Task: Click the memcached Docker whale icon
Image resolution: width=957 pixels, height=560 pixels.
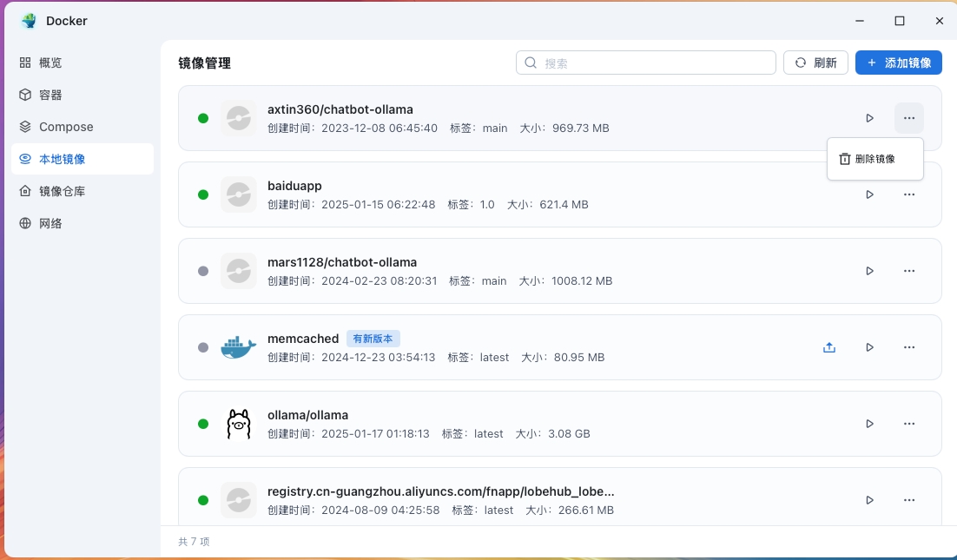Action: [x=238, y=347]
